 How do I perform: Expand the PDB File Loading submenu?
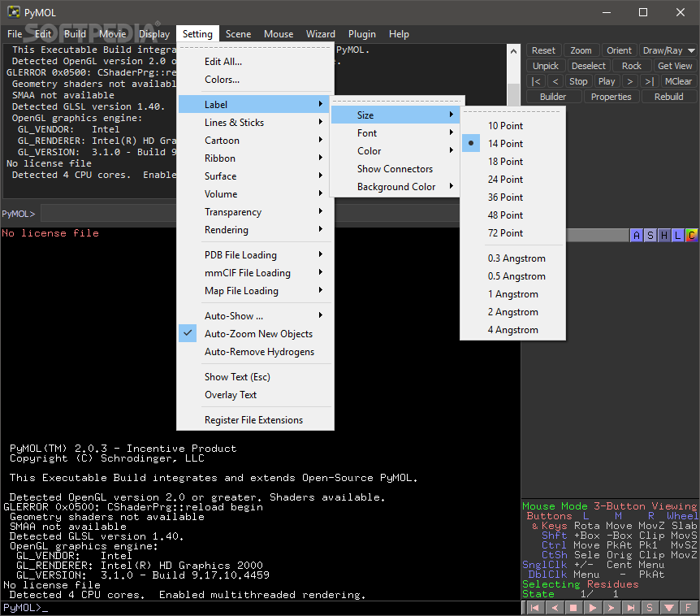pos(255,254)
